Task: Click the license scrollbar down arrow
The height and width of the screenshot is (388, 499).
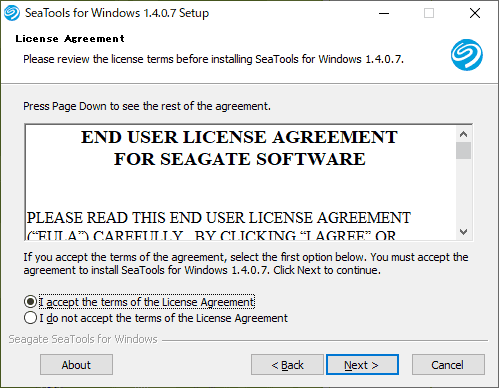Action: [463, 231]
